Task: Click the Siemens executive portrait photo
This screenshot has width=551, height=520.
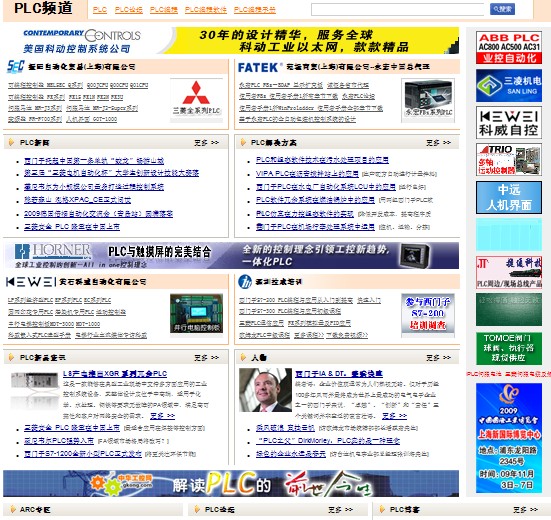Action: click(x=265, y=390)
